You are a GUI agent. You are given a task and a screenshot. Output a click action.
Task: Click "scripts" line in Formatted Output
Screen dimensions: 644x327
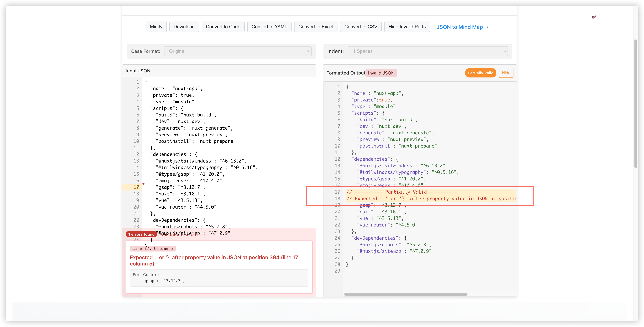(x=368, y=113)
